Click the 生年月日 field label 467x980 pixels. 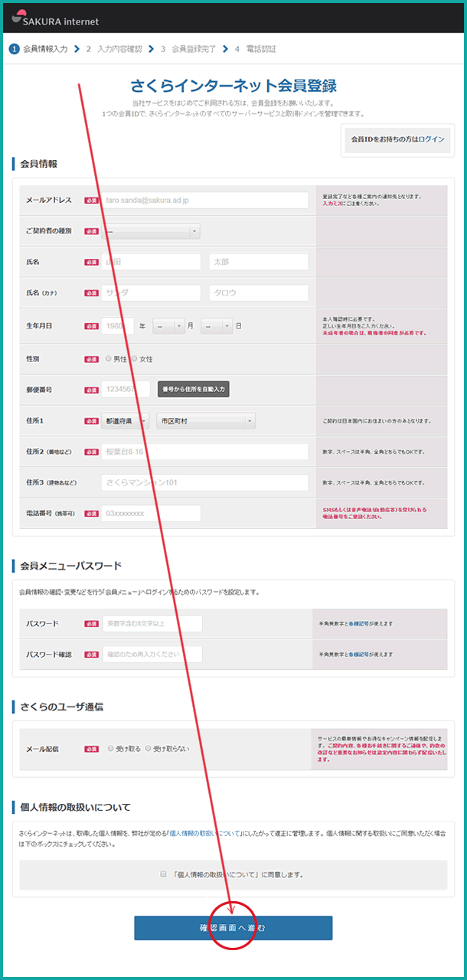39,325
